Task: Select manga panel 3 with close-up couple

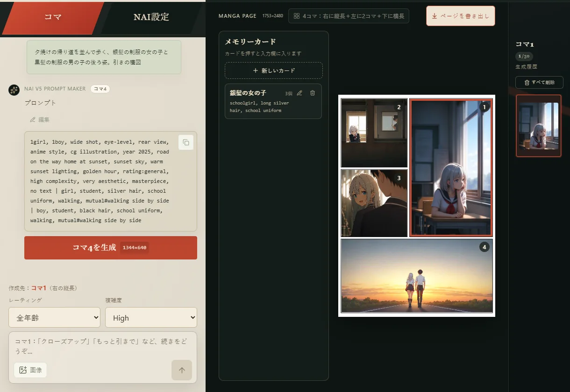Action: click(x=374, y=203)
